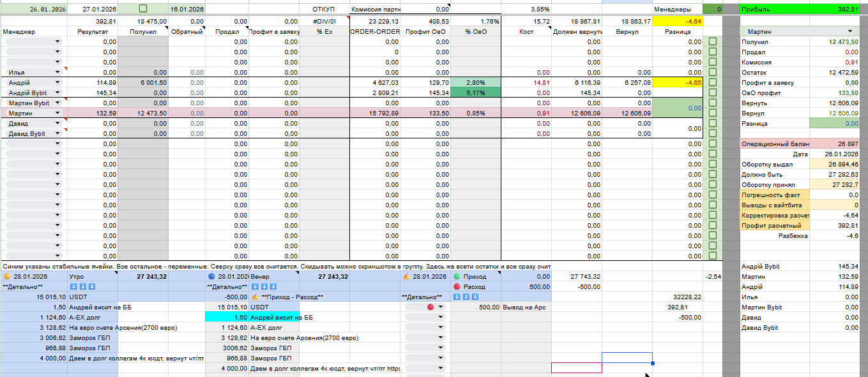Select the Разница column header
This screenshot has width=868, height=377.
pyautogui.click(x=678, y=31)
